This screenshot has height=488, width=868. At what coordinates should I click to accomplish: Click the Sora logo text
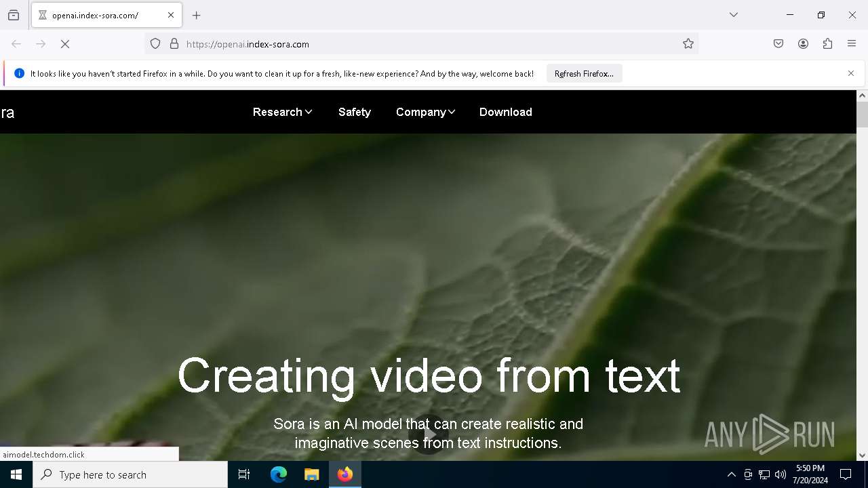[7, 113]
